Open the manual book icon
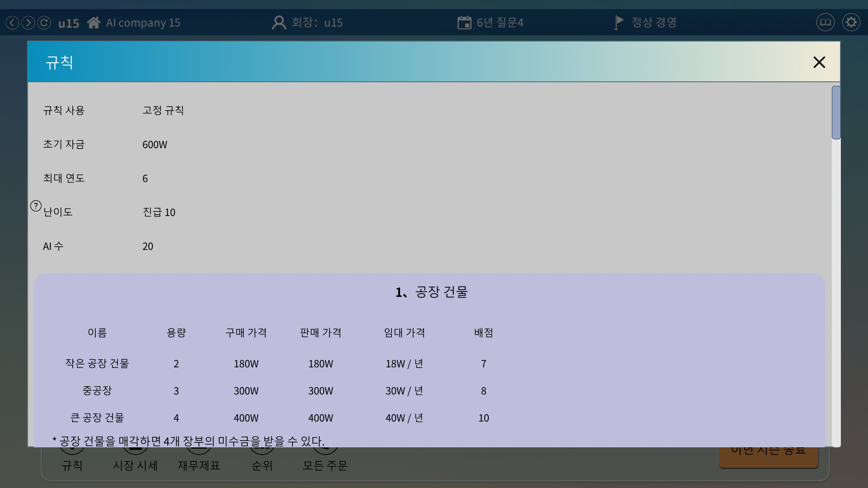 pyautogui.click(x=825, y=22)
